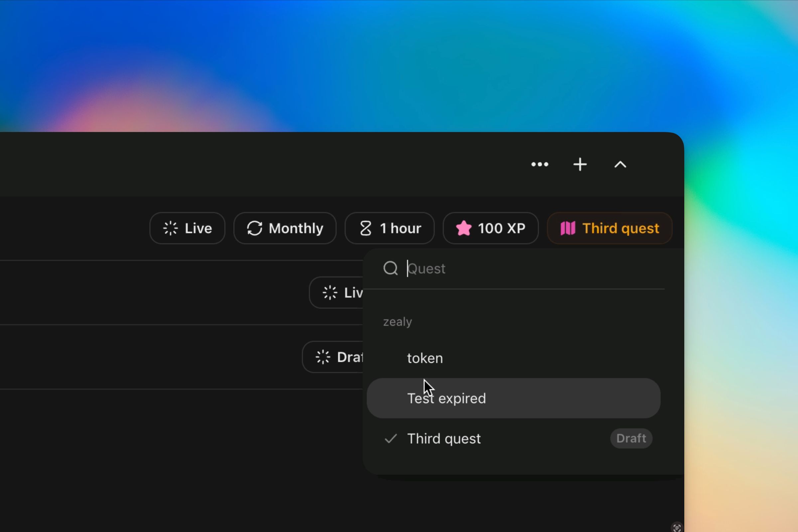The image size is (798, 532).
Task: Click the map icon on Third quest pill
Action: [568, 228]
